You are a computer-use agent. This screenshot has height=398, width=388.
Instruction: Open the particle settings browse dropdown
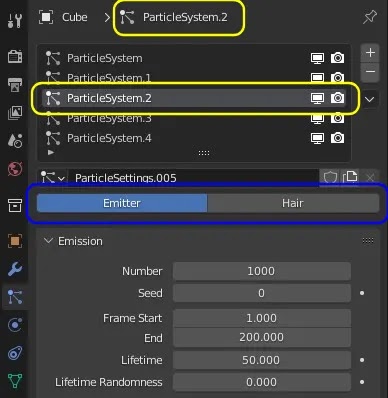(x=53, y=177)
